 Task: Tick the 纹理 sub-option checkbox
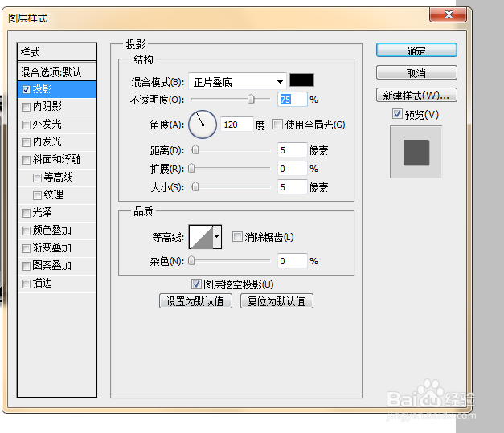(x=37, y=195)
